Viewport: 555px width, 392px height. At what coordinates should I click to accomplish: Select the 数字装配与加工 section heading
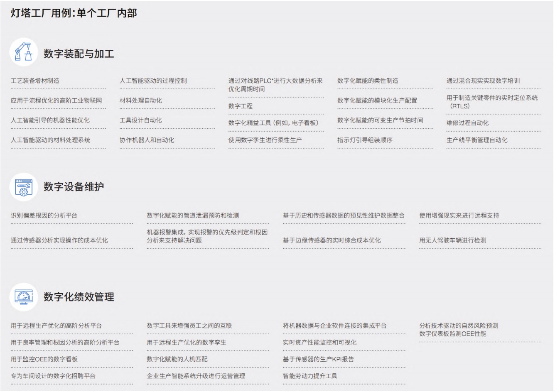pos(79,54)
